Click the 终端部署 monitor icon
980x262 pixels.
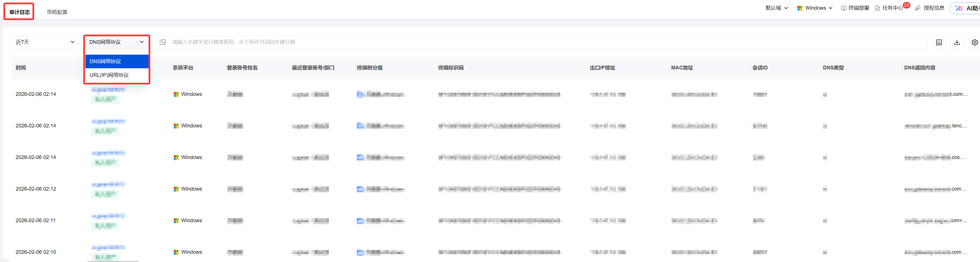click(x=843, y=8)
